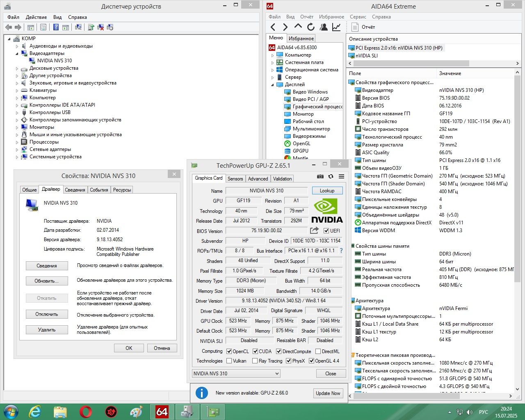
Task: Collapse the Дисплей node in AIDA64 tree
Action: (272, 85)
